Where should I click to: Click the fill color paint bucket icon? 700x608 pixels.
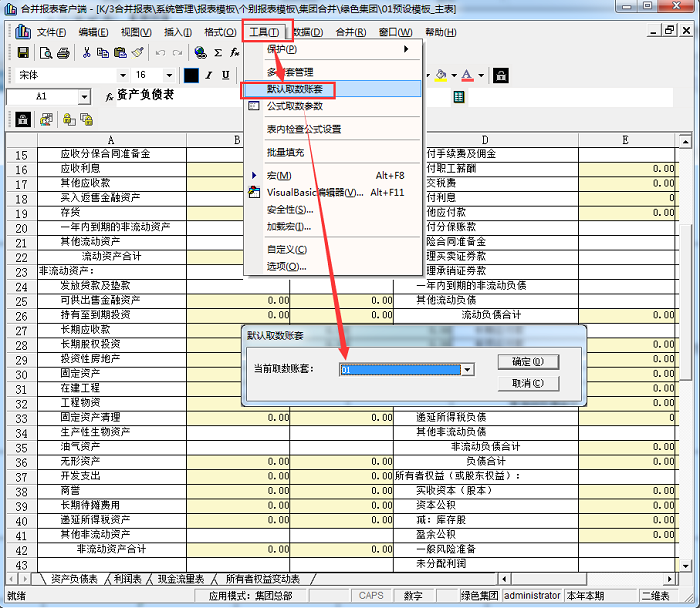(x=441, y=75)
